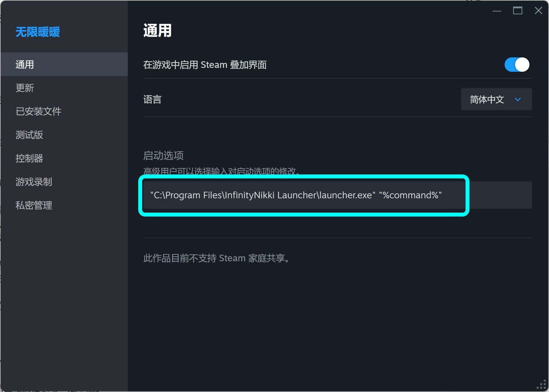Image resolution: width=549 pixels, height=392 pixels.
Task: Open the 游戏录制 tab
Action: [64, 182]
